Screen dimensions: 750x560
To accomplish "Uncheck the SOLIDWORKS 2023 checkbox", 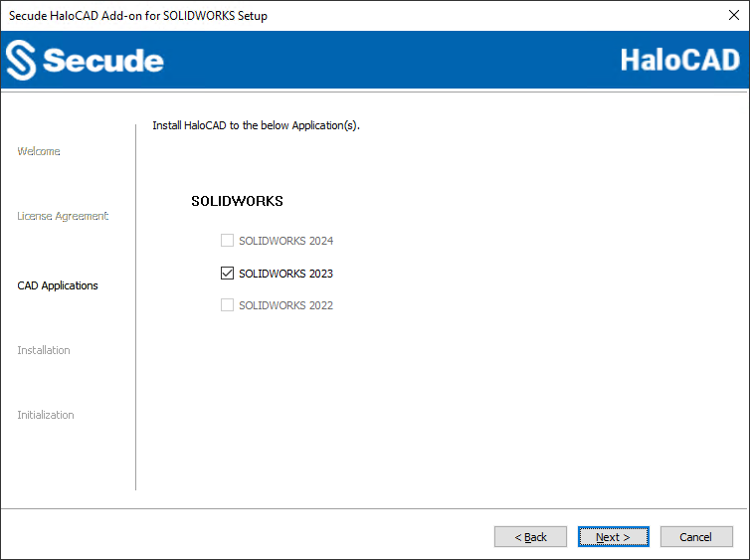I will point(227,273).
